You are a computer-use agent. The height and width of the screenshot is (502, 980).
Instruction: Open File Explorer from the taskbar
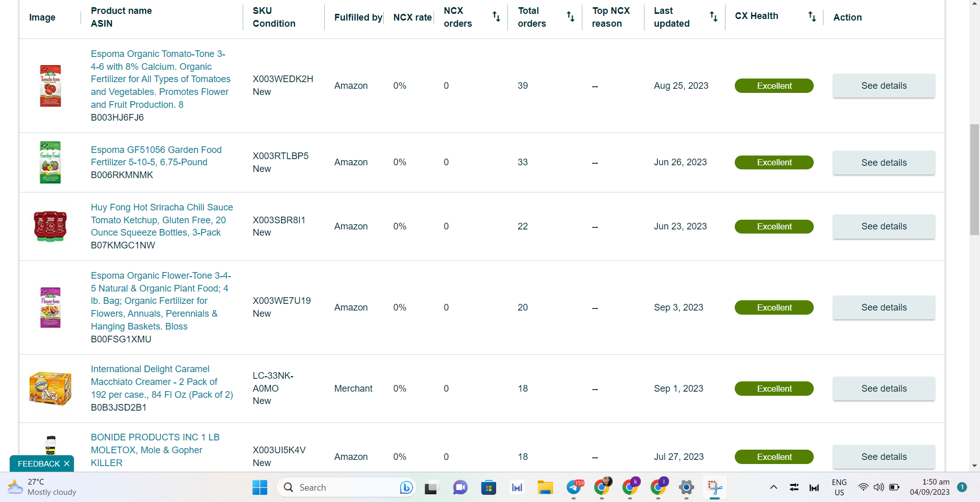(x=545, y=487)
